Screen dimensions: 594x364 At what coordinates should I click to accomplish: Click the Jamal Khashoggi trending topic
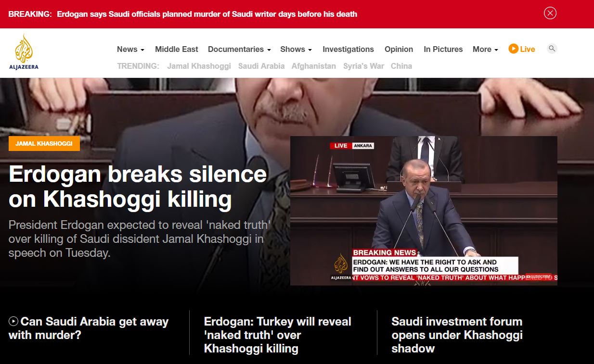click(199, 66)
